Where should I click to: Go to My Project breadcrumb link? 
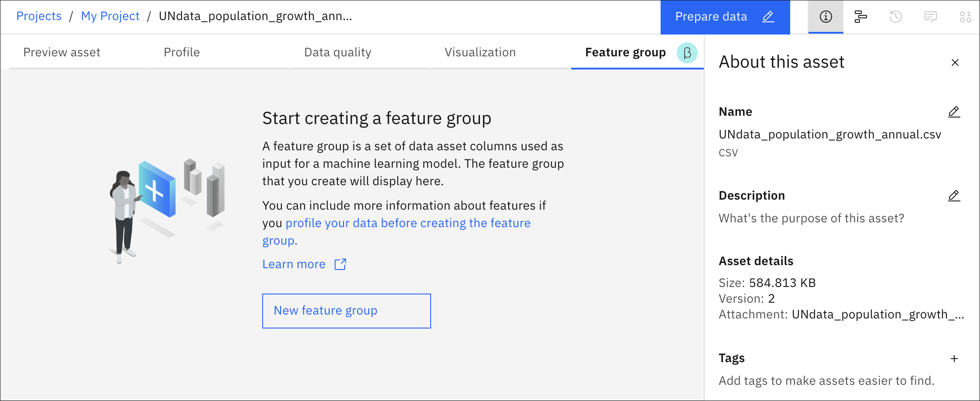110,16
